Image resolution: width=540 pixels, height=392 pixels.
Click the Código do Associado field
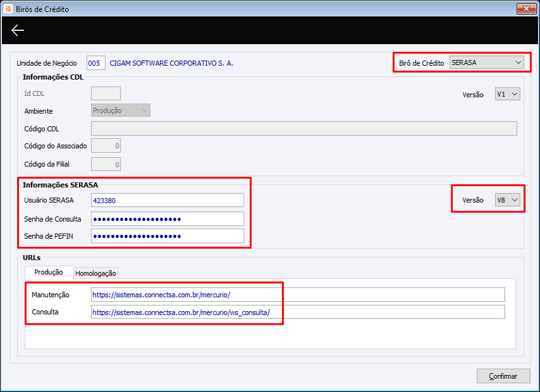[x=106, y=146]
